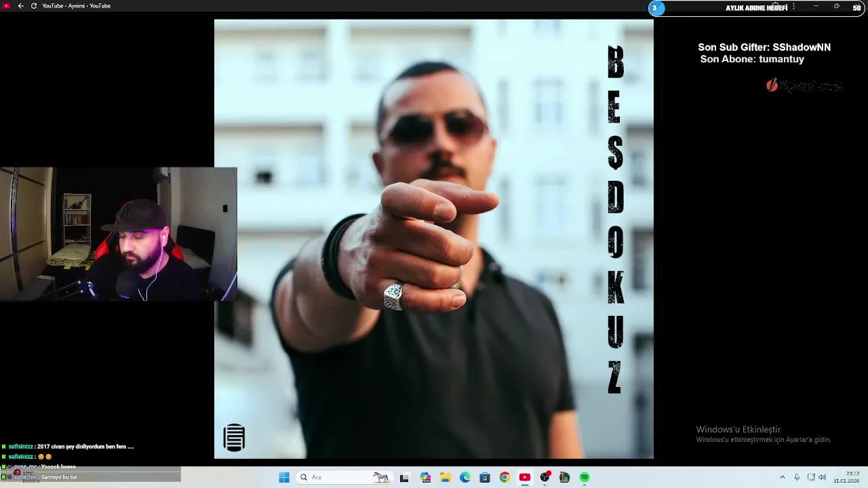Open the volume tray icon
The height and width of the screenshot is (488, 868).
pos(823,477)
